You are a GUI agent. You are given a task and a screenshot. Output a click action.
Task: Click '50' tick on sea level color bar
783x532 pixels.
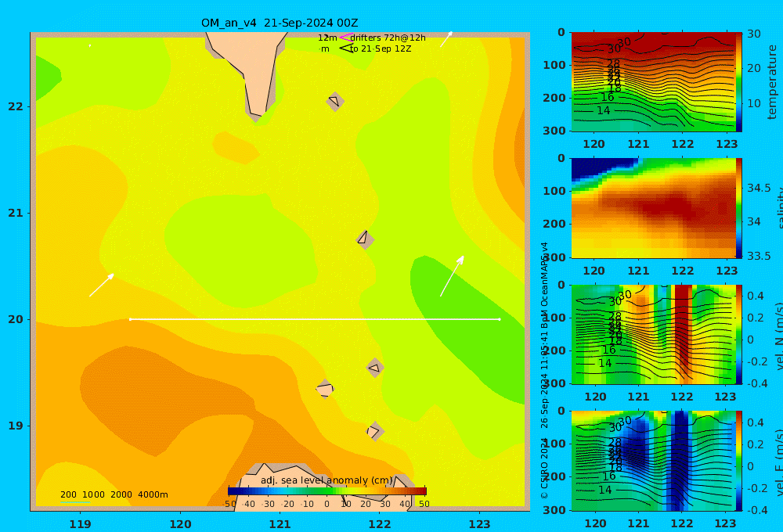point(424,504)
